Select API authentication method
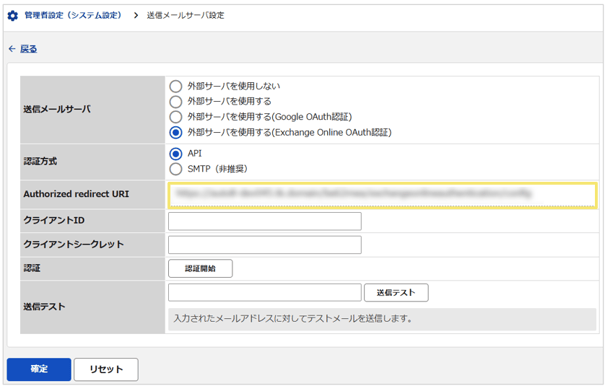 176,154
